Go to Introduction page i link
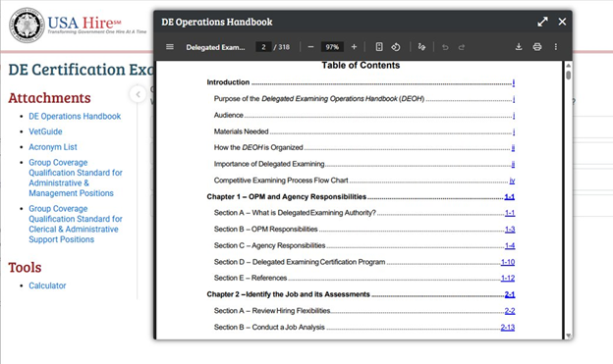613x364 pixels. click(514, 82)
